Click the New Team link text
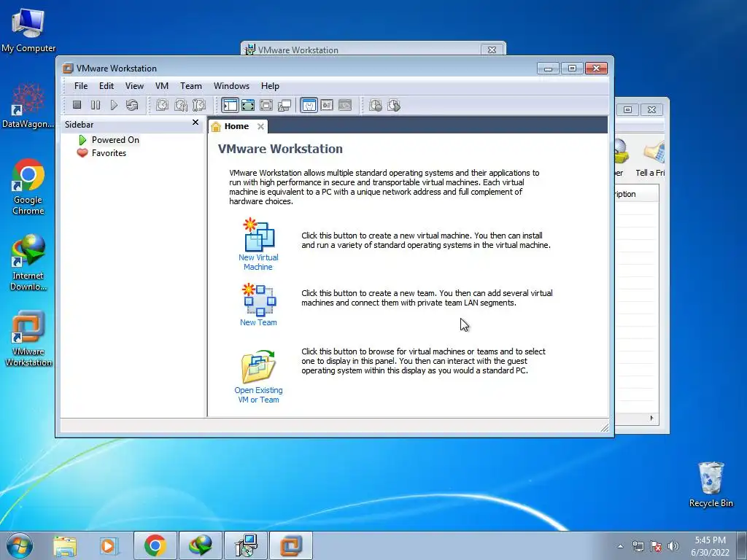Screen dimensions: 747x560 pos(258,322)
